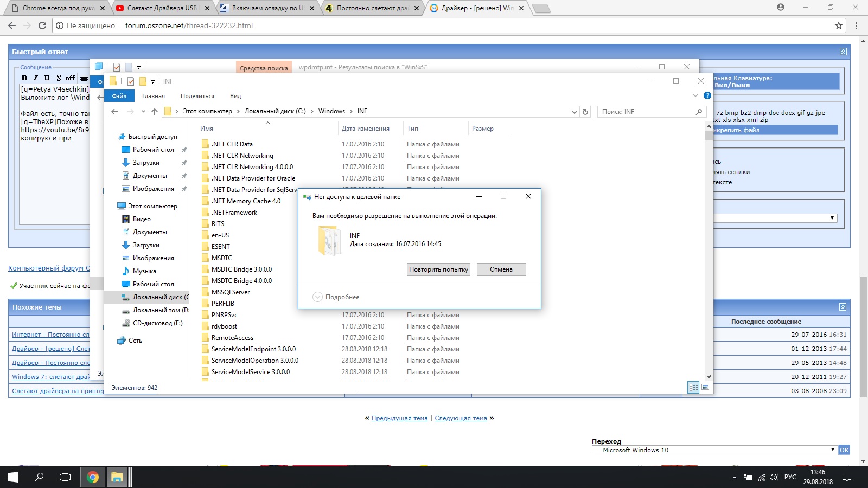The height and width of the screenshot is (488, 868).
Task: Expand the Explorer ribbon with the chevron
Action: (x=695, y=95)
